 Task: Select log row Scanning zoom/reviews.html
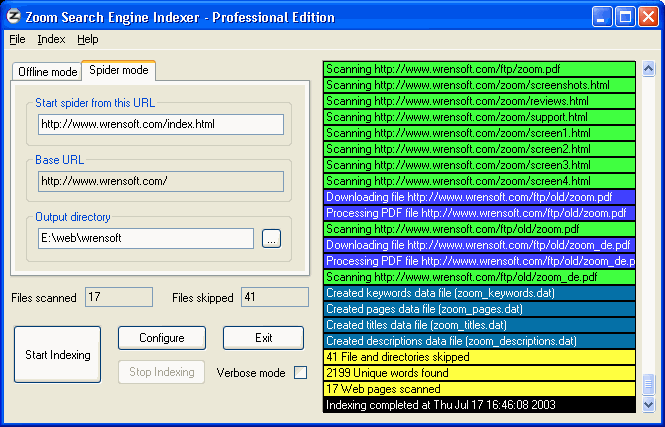479,101
